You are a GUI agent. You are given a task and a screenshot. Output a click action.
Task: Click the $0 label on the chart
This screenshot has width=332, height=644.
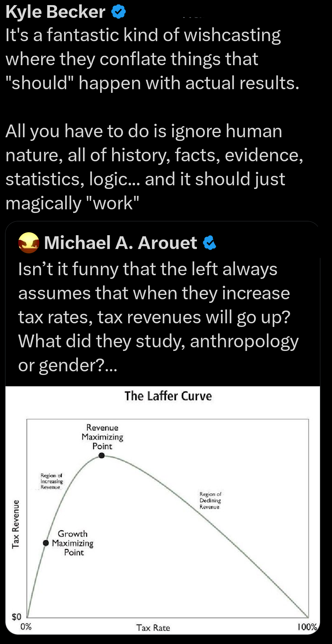coord(16,617)
